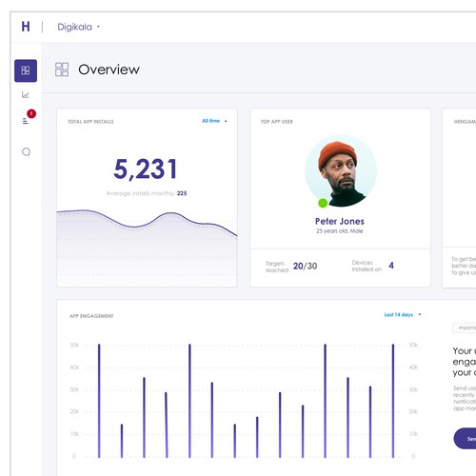This screenshot has width=476, height=476.
Task: Click the Top App User card title
Action: click(x=277, y=122)
